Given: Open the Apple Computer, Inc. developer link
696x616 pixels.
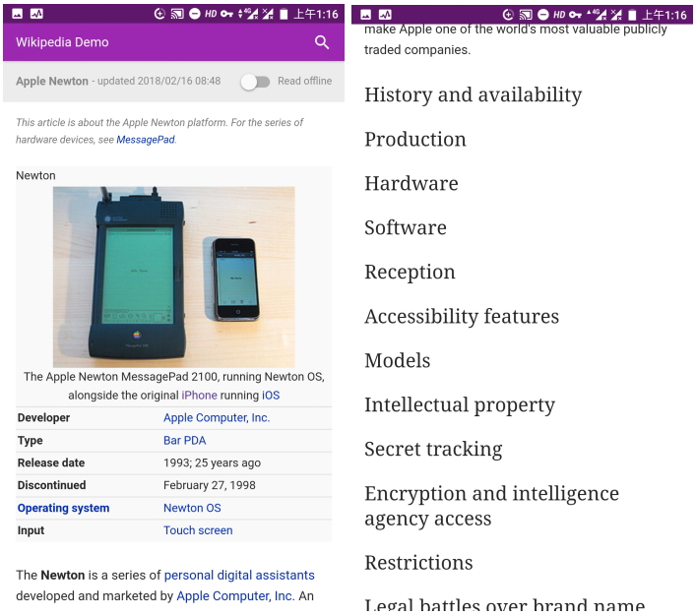Looking at the screenshot, I should click(x=217, y=417).
